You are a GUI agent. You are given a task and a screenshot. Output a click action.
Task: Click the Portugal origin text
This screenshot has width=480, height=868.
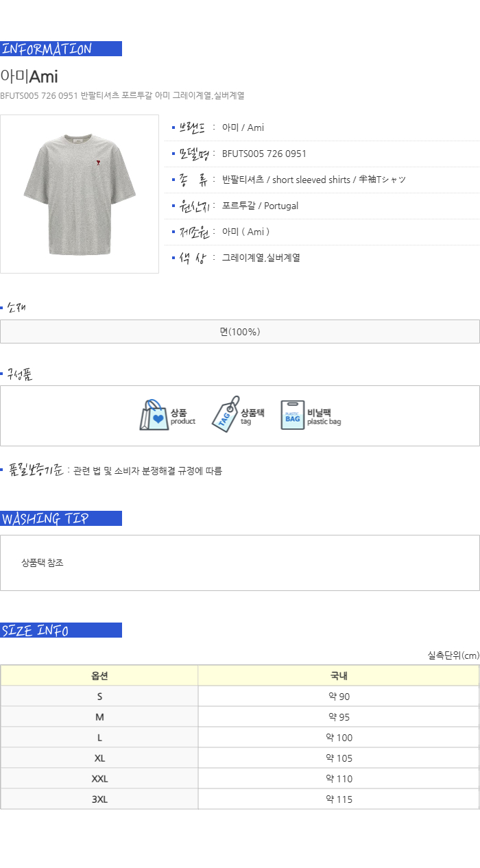pos(281,206)
